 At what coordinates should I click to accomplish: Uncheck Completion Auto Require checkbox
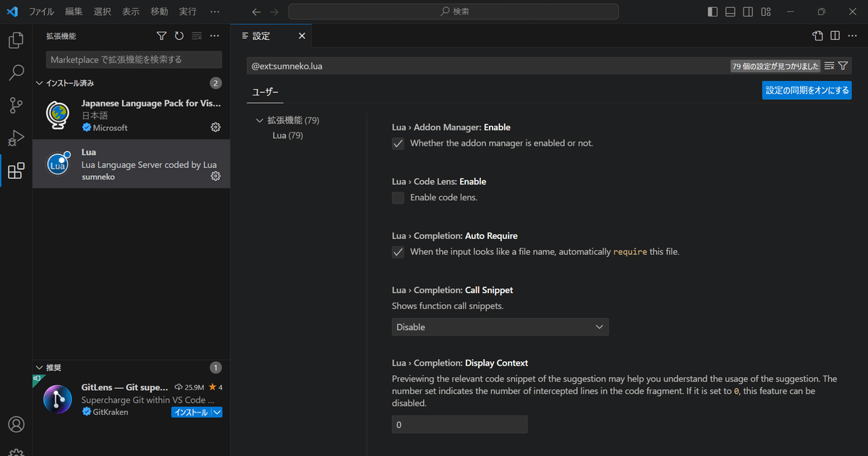(x=398, y=252)
